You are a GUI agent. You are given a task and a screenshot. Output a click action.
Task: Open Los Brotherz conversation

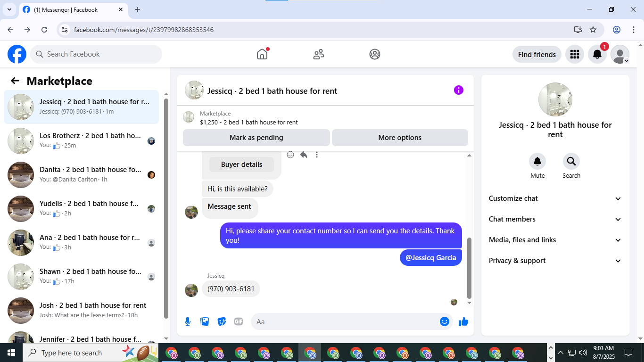pos(81,141)
